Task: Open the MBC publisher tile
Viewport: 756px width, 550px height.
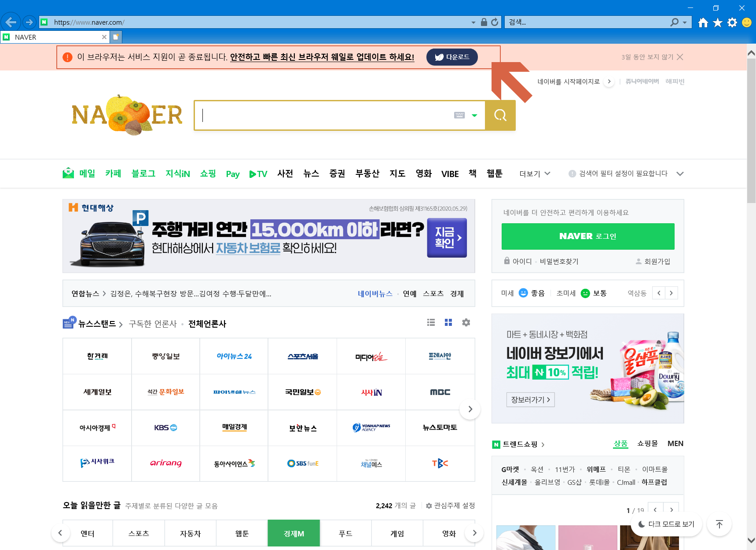Action: [440, 392]
